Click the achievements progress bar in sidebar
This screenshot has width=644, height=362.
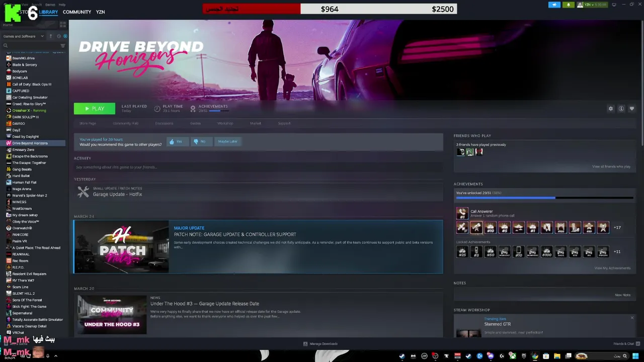(x=545, y=198)
